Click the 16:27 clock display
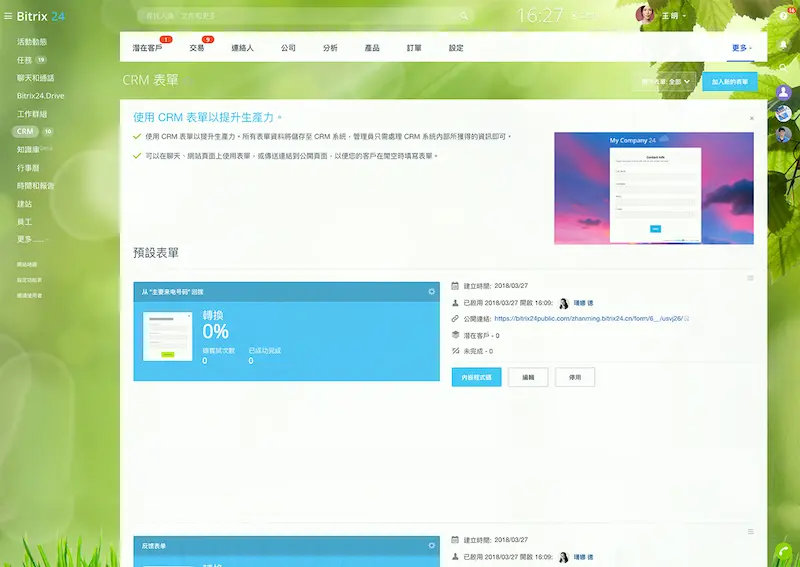Viewport: 800px width, 567px height. pyautogui.click(x=539, y=15)
